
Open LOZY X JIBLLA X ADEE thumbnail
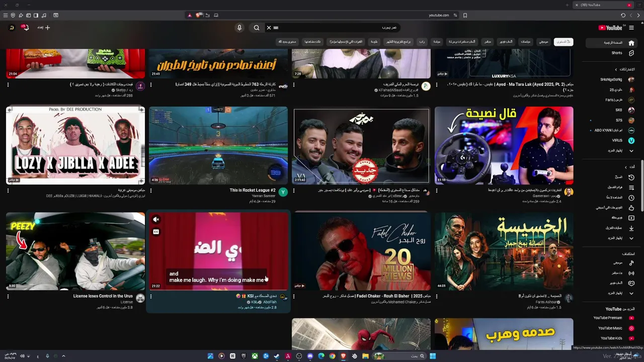click(x=75, y=145)
